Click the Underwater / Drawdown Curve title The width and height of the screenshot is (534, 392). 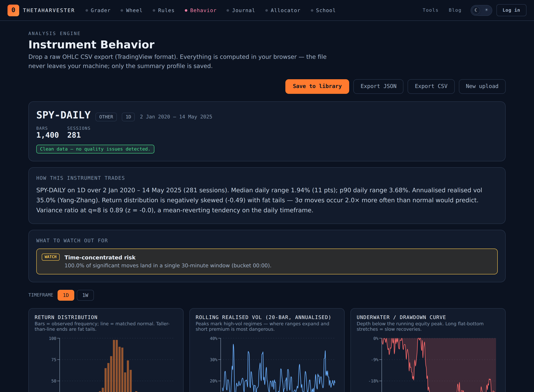point(401,317)
